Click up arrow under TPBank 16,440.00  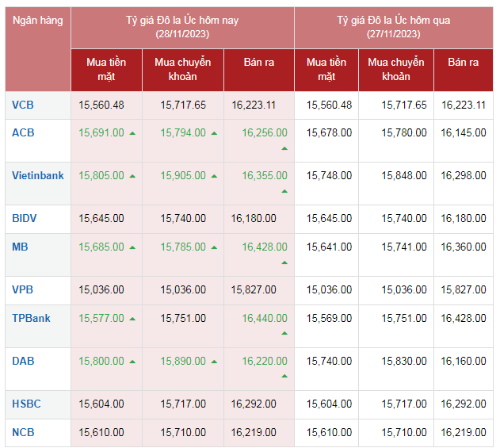pos(284,334)
